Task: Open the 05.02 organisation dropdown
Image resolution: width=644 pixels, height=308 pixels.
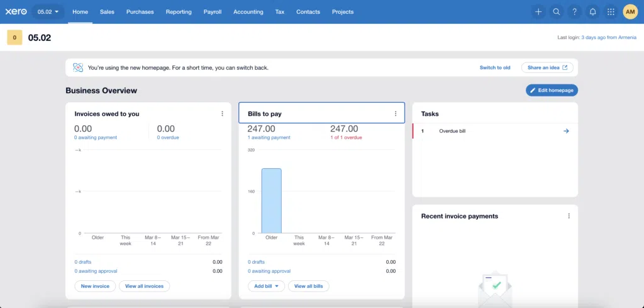Action: 48,12
